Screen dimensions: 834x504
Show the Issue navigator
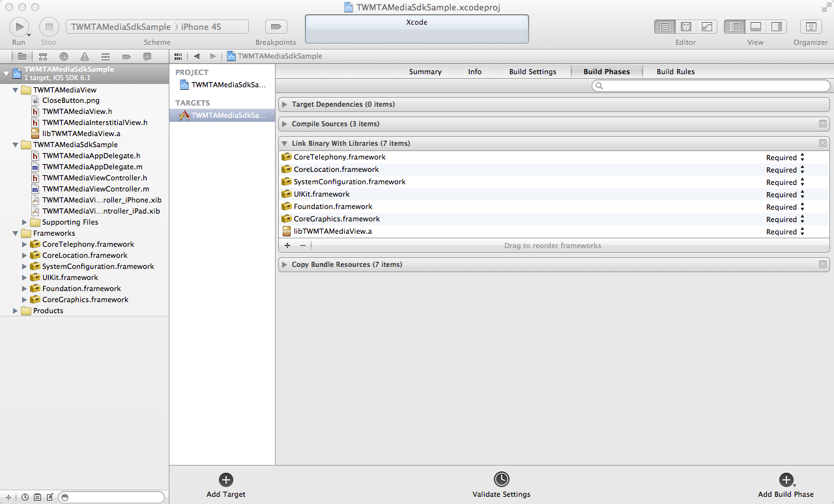click(x=85, y=57)
